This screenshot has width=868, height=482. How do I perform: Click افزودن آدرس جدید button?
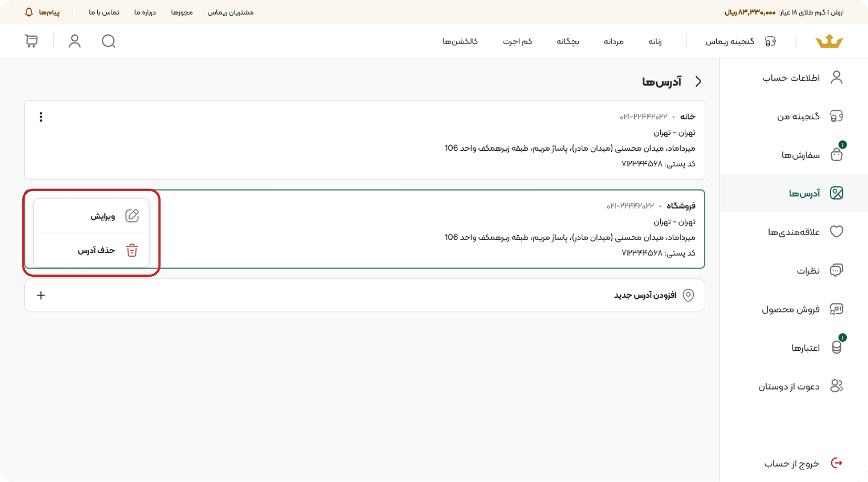tap(364, 295)
